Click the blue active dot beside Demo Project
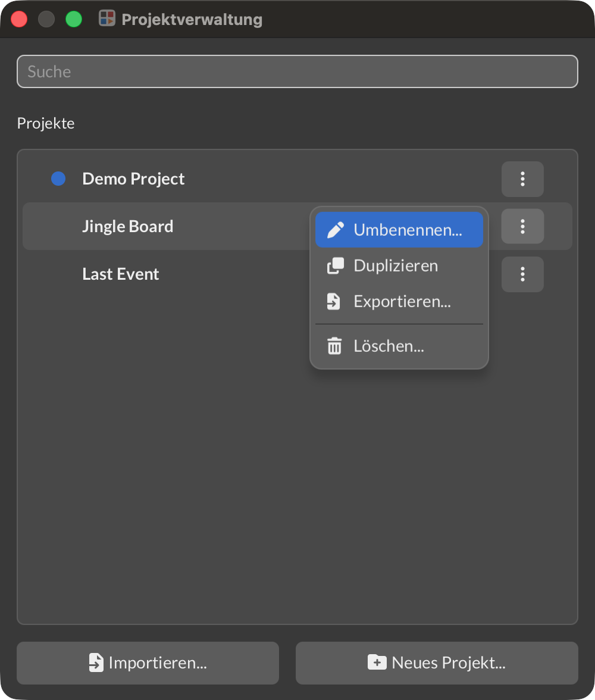 click(x=58, y=179)
